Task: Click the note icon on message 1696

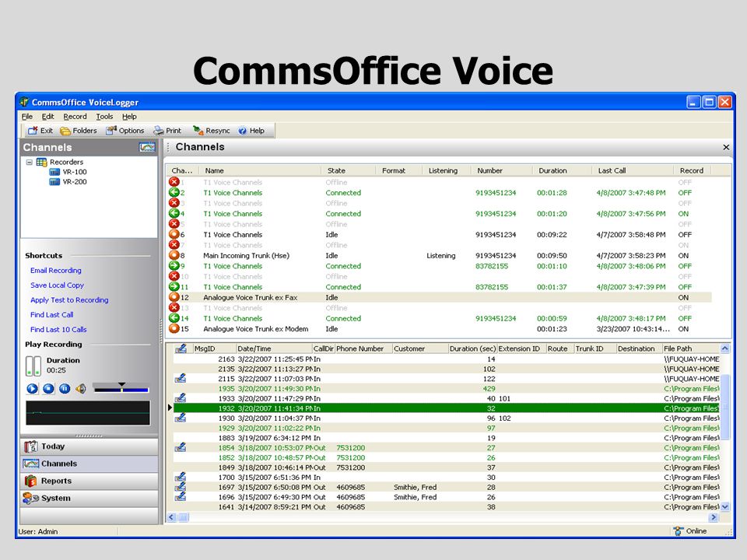Action: [180, 497]
